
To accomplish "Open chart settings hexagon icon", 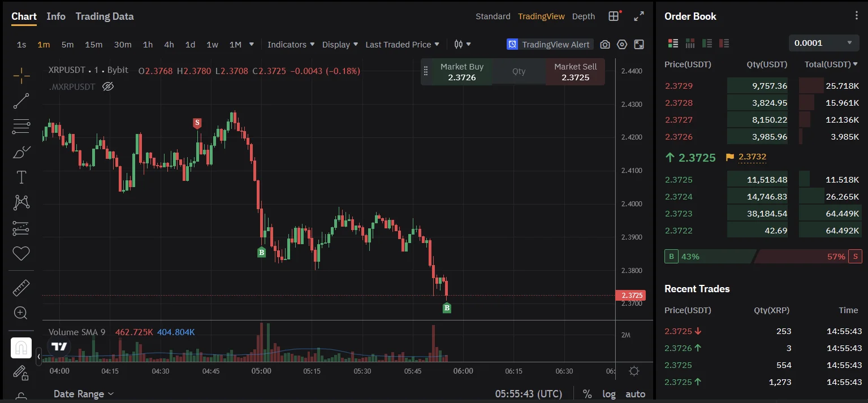I will tap(622, 45).
